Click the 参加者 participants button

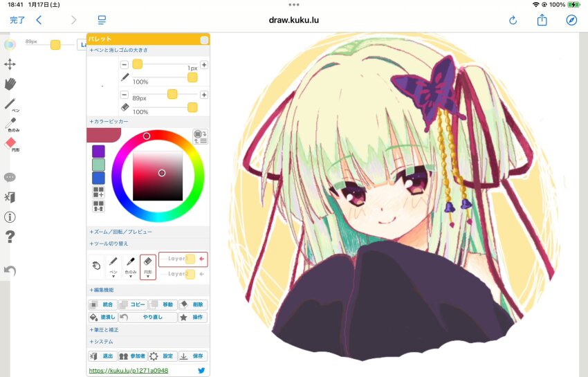click(x=133, y=356)
